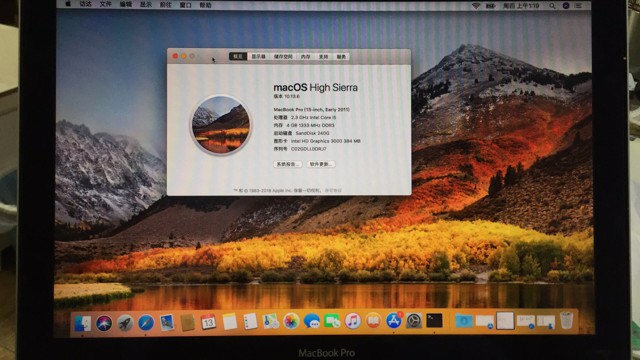Click the MacBook Pro (13-inch, Early 2011) line
The image size is (640, 360).
[311, 109]
